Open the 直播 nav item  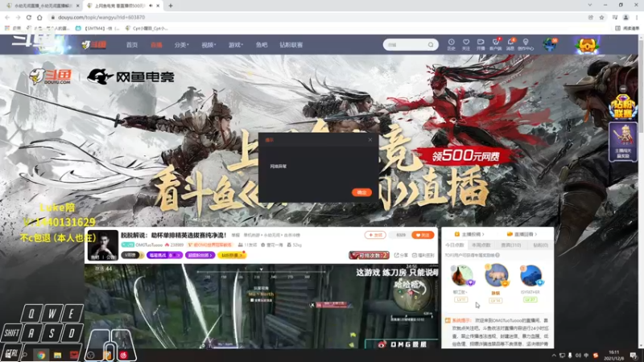[x=156, y=45]
